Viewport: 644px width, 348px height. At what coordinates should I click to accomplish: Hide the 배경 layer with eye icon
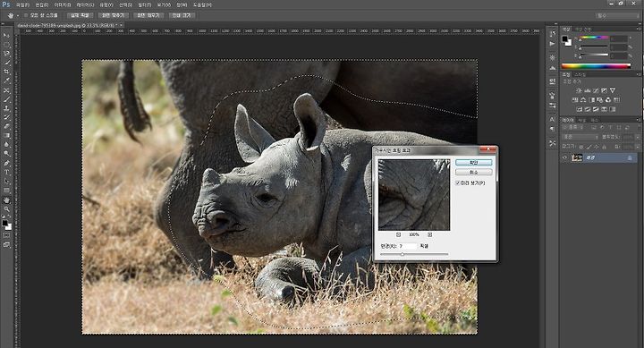pyautogui.click(x=565, y=157)
